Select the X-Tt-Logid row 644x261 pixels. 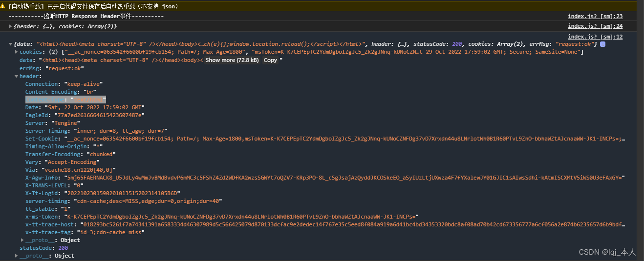tap(103, 193)
